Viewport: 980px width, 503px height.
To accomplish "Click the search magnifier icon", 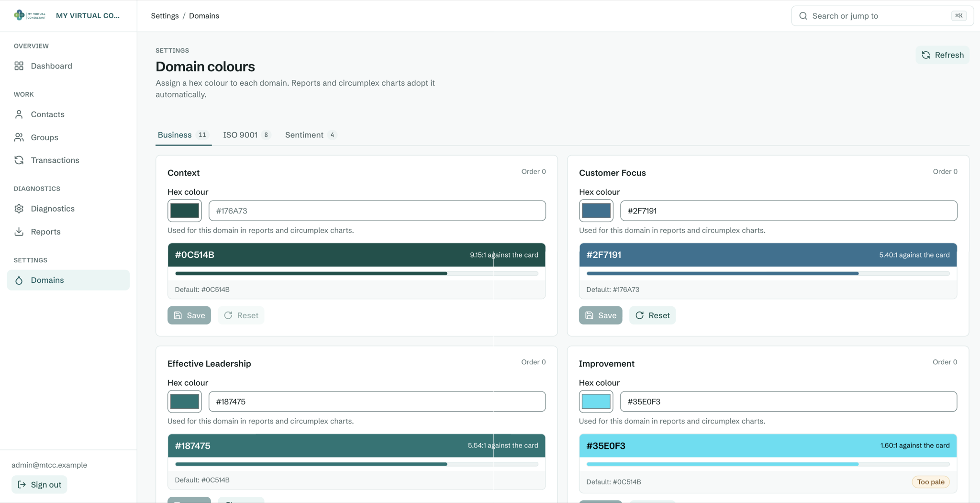I will tap(803, 16).
